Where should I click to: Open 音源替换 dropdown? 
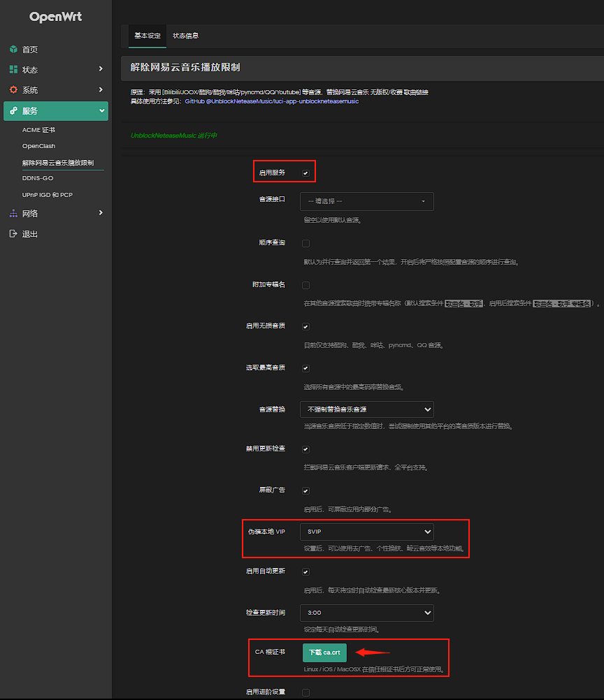(x=367, y=409)
